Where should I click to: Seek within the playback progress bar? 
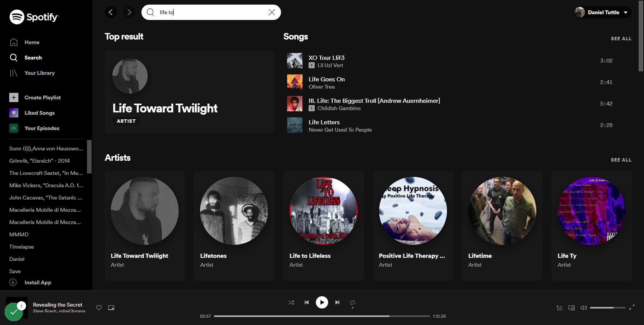point(322,316)
